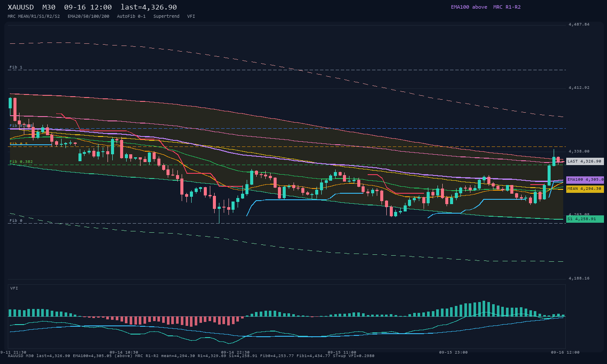Click the XAUUSD symbol in the title
607x364 pixels.
point(22,7)
